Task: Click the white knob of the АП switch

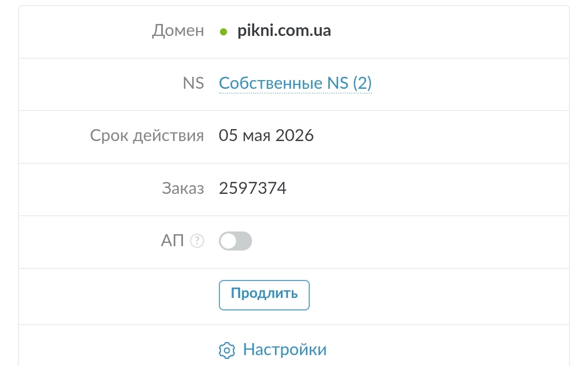Action: click(229, 241)
